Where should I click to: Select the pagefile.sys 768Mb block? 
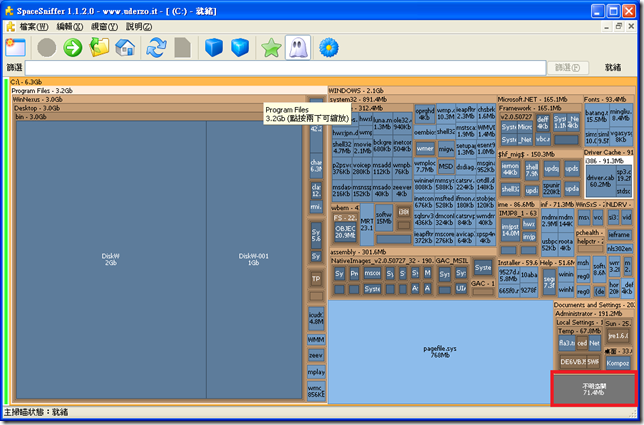click(x=440, y=352)
